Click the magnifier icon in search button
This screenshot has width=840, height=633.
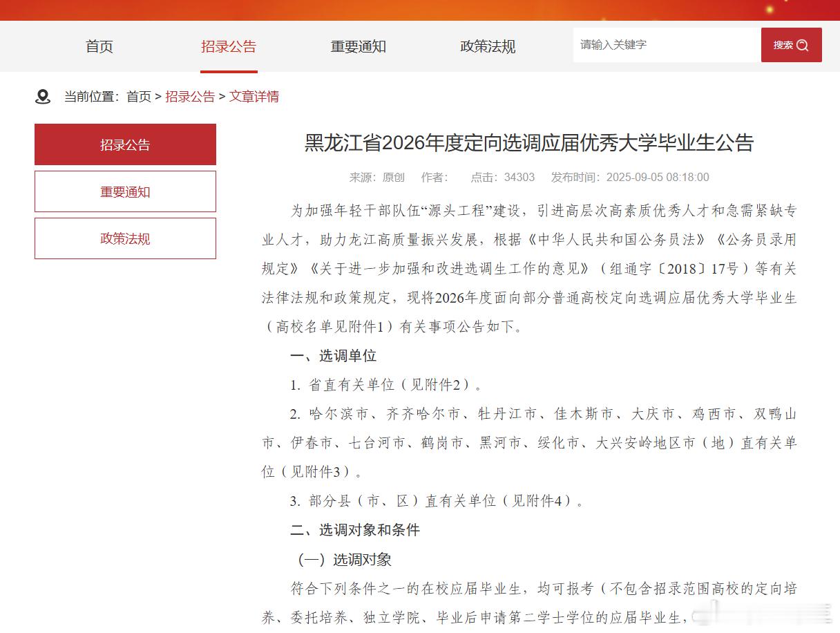802,45
